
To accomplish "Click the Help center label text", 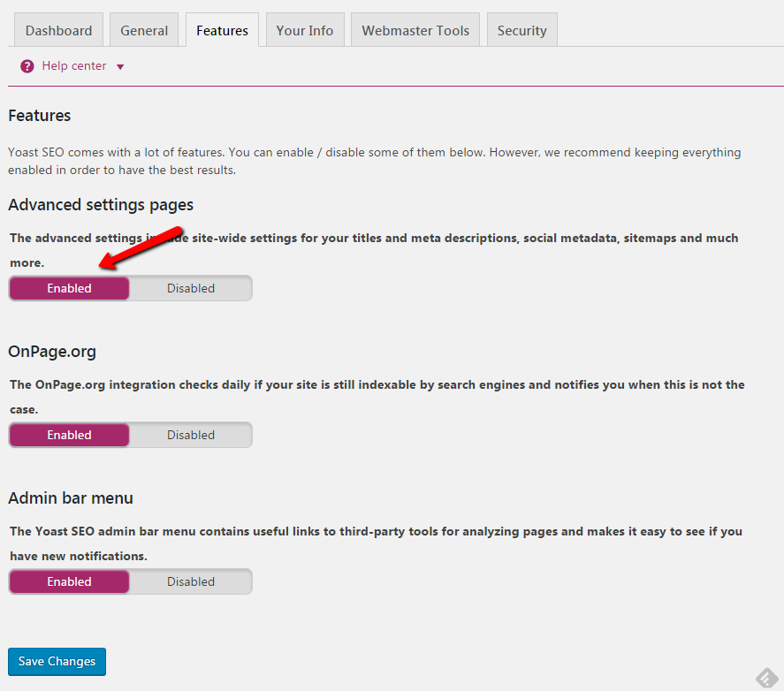I will click(x=74, y=65).
